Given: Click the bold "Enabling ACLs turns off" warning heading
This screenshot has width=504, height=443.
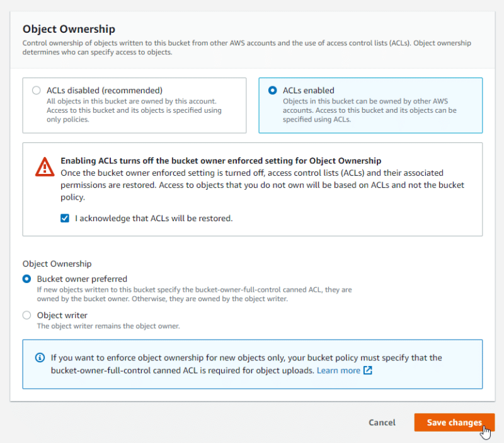Looking at the screenshot, I should (x=220, y=161).
